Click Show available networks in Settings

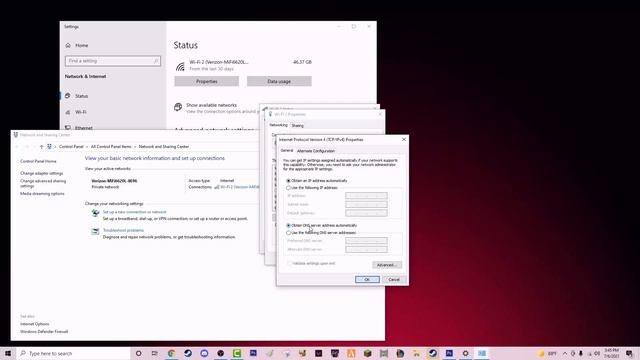pos(211,105)
